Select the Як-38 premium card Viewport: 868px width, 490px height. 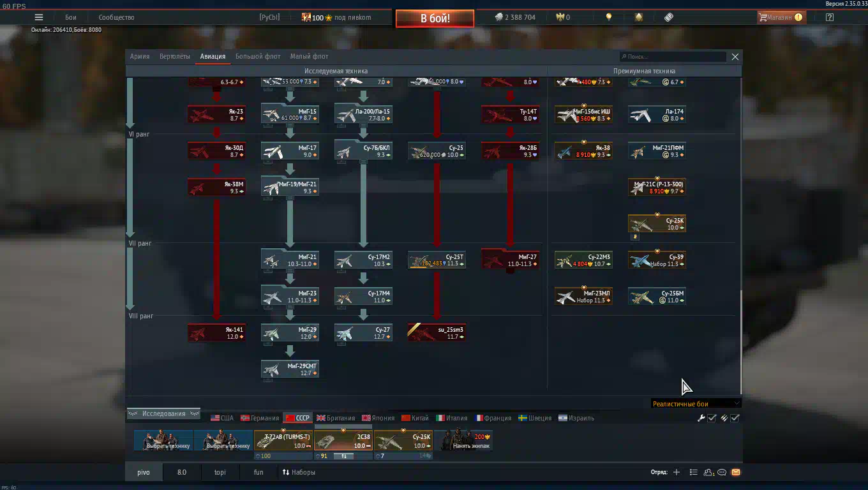pos(583,151)
